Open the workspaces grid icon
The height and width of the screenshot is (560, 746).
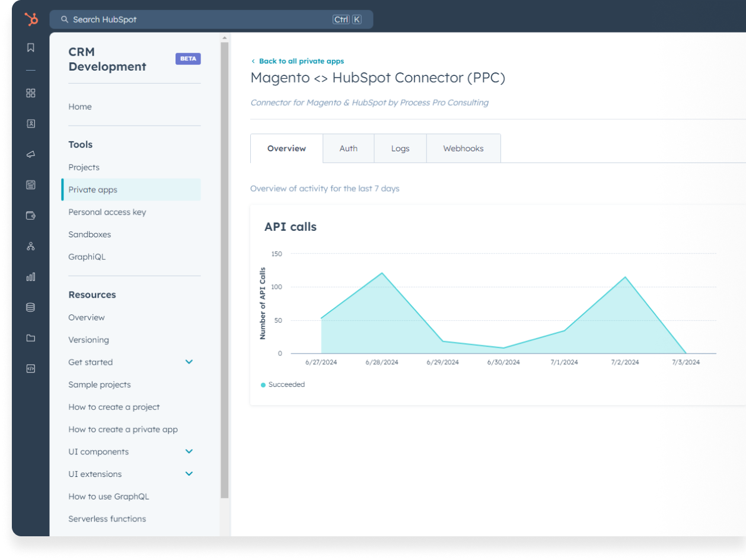(x=31, y=93)
